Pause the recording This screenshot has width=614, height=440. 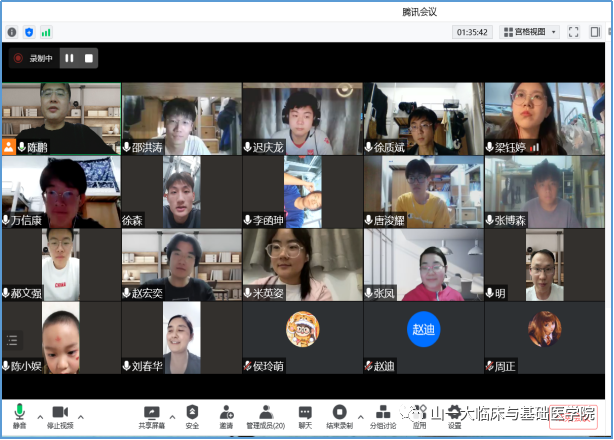pyautogui.click(x=69, y=58)
